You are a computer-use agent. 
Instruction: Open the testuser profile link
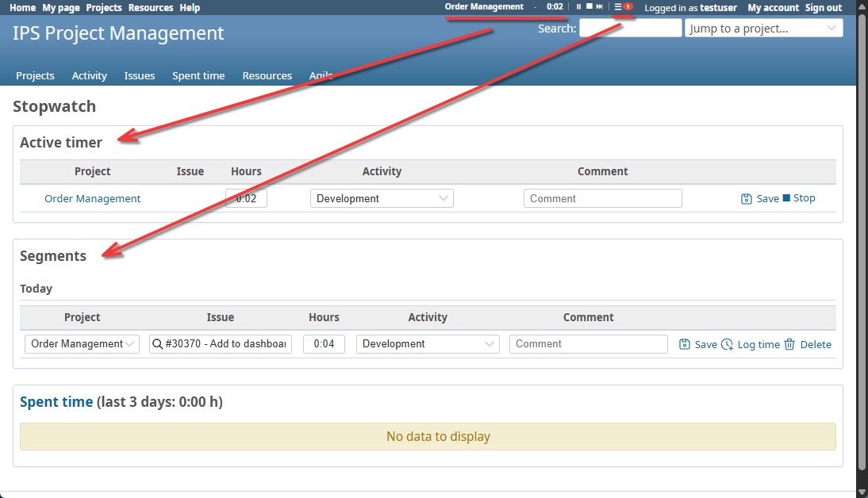[x=719, y=8]
